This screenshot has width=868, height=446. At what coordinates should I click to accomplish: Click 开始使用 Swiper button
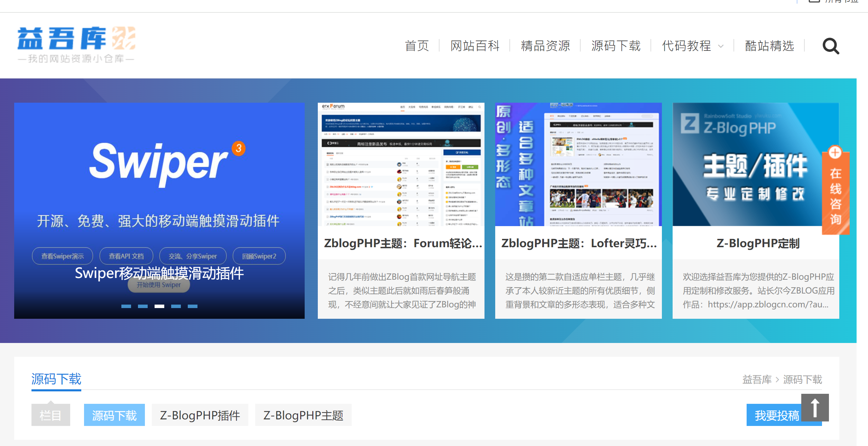pyautogui.click(x=159, y=285)
